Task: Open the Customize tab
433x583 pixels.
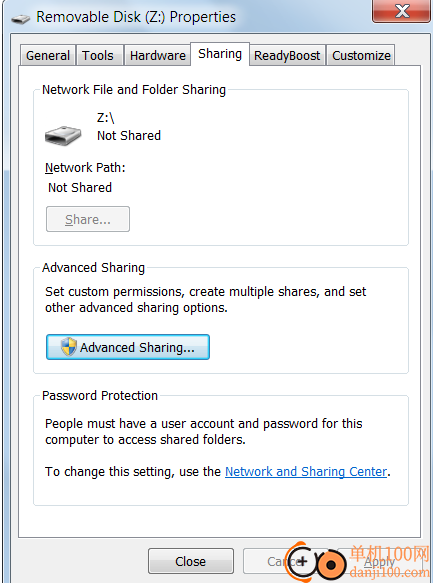Action: [x=361, y=55]
